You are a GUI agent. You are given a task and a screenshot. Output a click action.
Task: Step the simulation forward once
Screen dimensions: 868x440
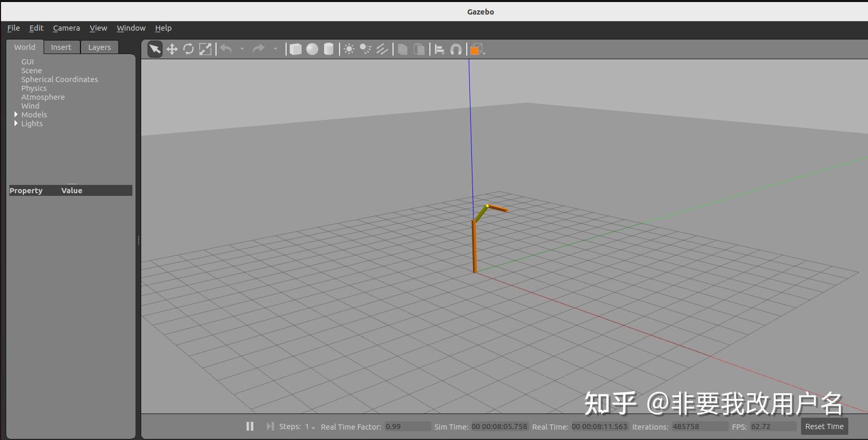[x=270, y=426]
